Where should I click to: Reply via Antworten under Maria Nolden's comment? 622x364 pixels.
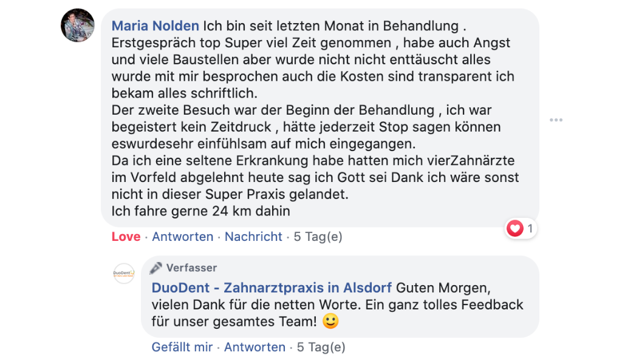182,237
